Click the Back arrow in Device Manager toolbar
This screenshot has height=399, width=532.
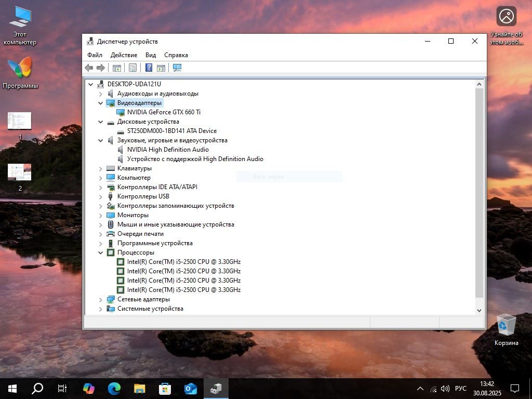pos(89,68)
